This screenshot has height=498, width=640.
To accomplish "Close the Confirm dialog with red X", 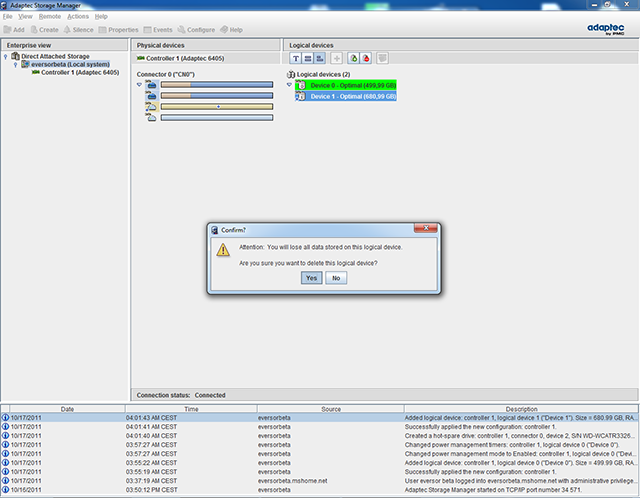I will point(426,228).
